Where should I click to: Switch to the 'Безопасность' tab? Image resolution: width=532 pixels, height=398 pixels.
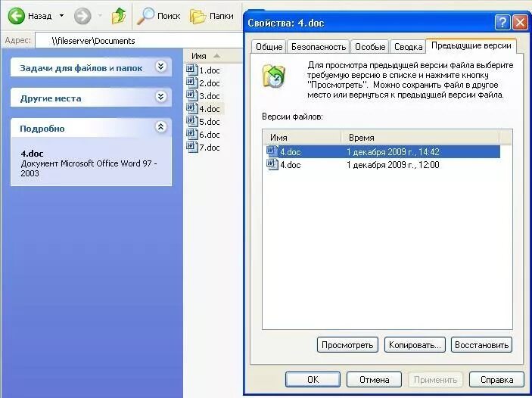[x=319, y=47]
